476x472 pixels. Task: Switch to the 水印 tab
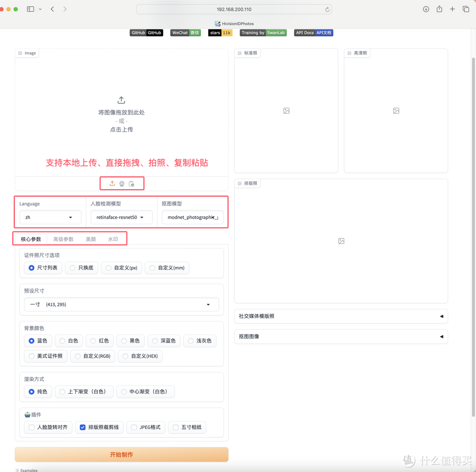click(113, 239)
